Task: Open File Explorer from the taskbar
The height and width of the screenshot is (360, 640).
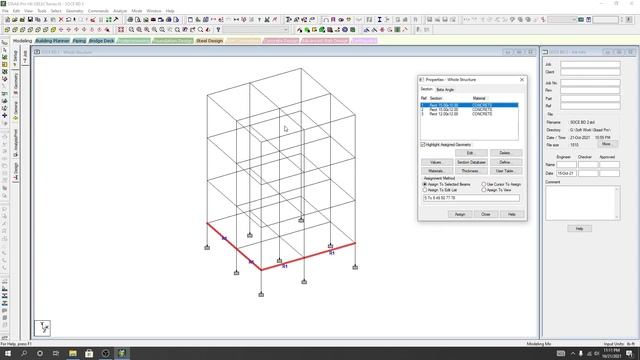Action: coord(73,353)
